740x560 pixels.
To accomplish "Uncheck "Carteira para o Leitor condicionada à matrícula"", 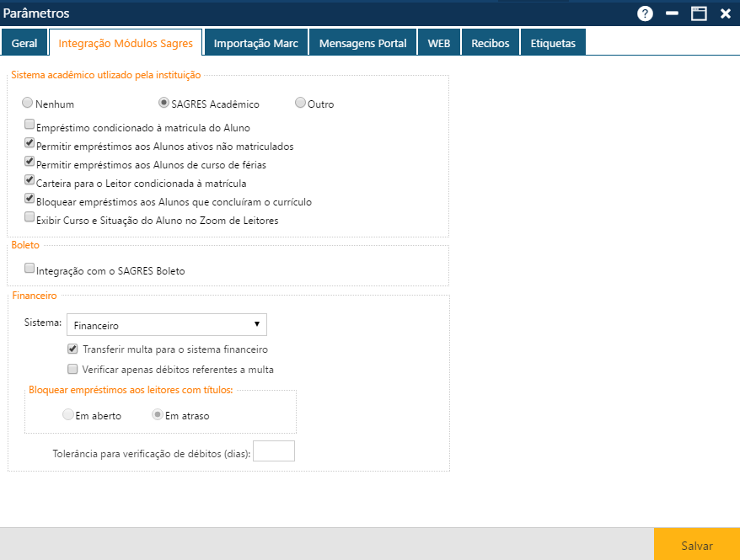I will [x=29, y=180].
